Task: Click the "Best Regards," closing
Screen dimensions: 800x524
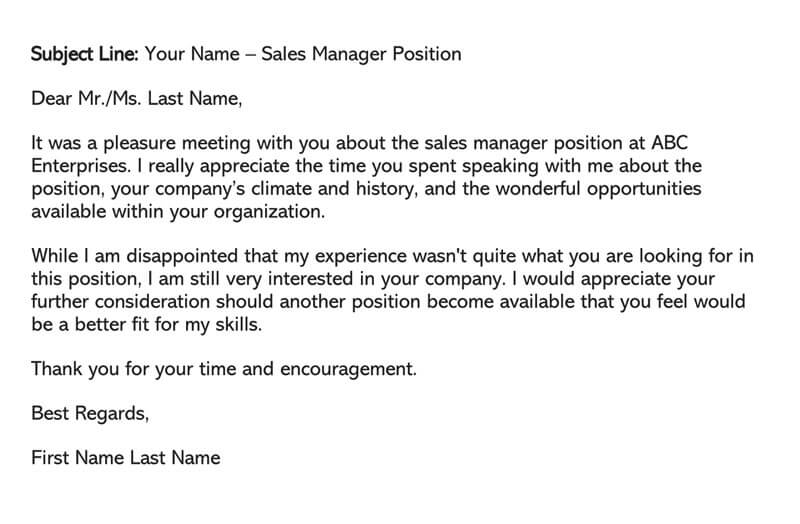Action: click(x=91, y=413)
